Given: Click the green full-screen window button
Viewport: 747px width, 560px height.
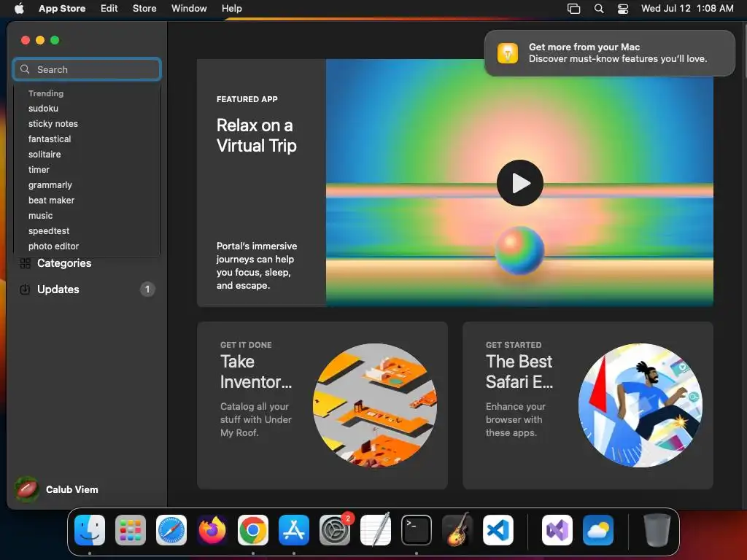Looking at the screenshot, I should click(55, 40).
